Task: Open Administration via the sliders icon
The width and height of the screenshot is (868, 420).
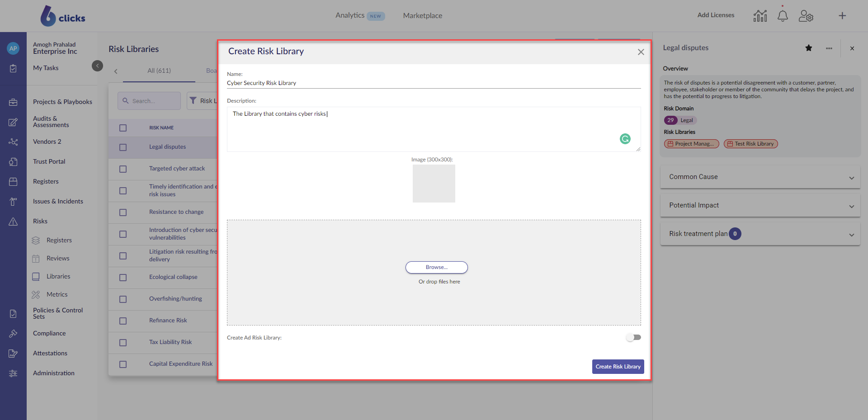Action: 13,373
